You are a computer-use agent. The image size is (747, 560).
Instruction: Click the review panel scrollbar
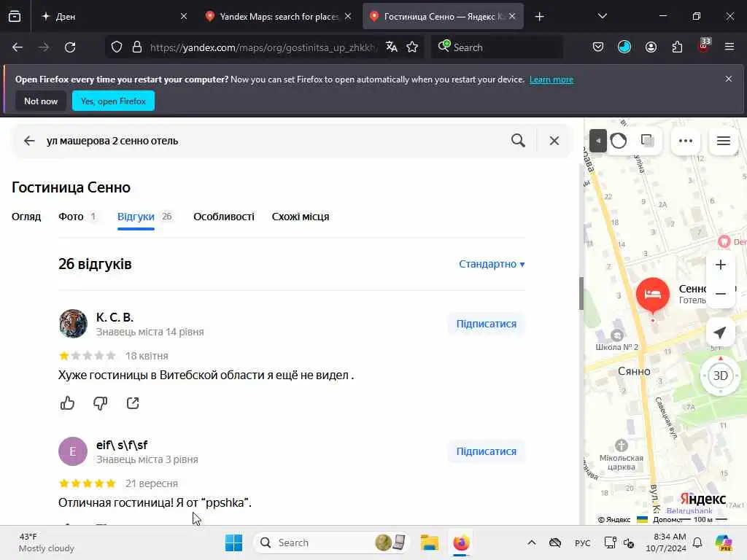[581, 293]
